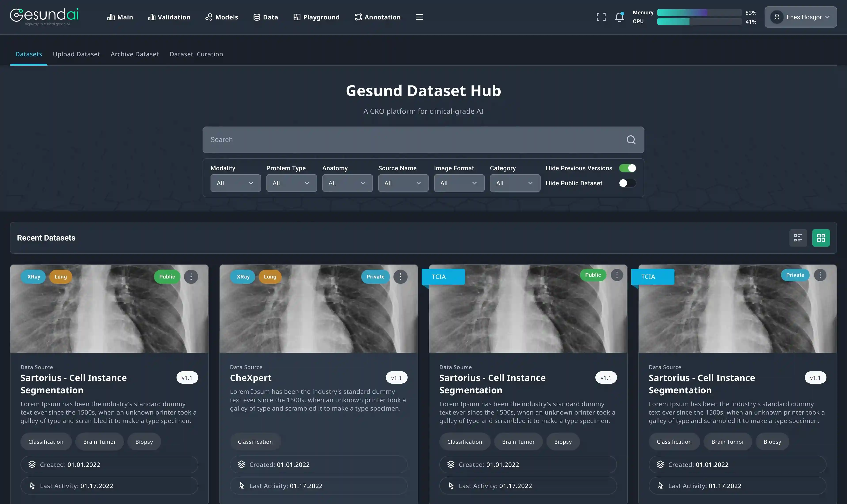This screenshot has width=847, height=504.
Task: Click into the Search input field
Action: coord(408,140)
